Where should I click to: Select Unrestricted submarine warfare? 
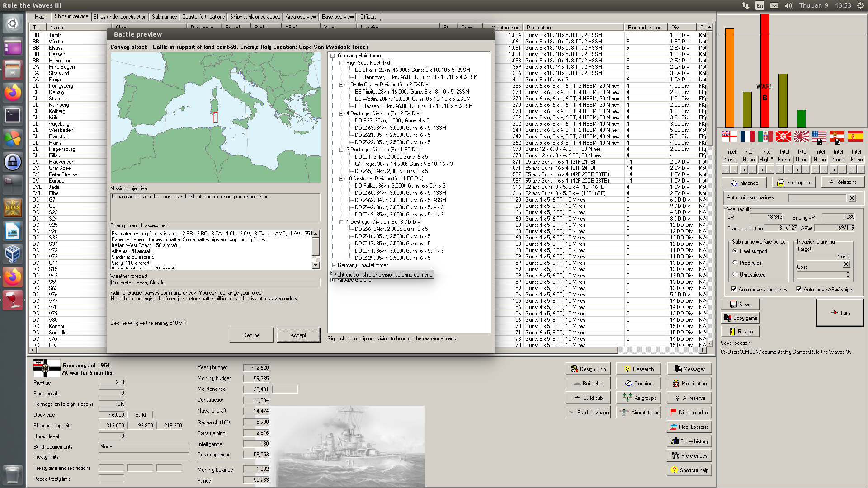(735, 274)
